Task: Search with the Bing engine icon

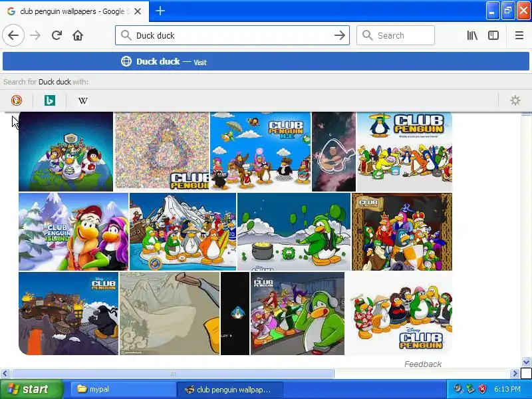Action: 50,100
